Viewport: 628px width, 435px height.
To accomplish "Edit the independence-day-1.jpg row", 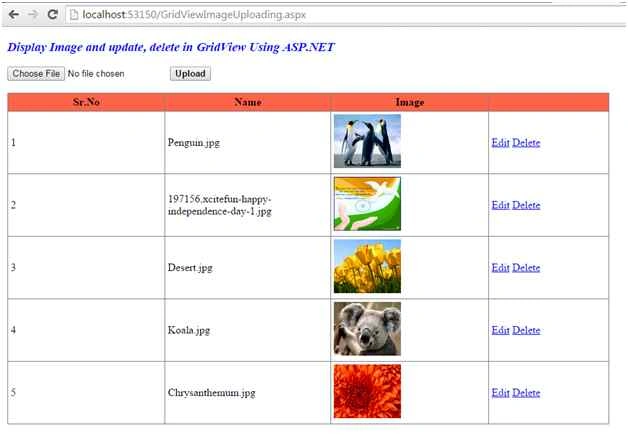I will (x=501, y=205).
